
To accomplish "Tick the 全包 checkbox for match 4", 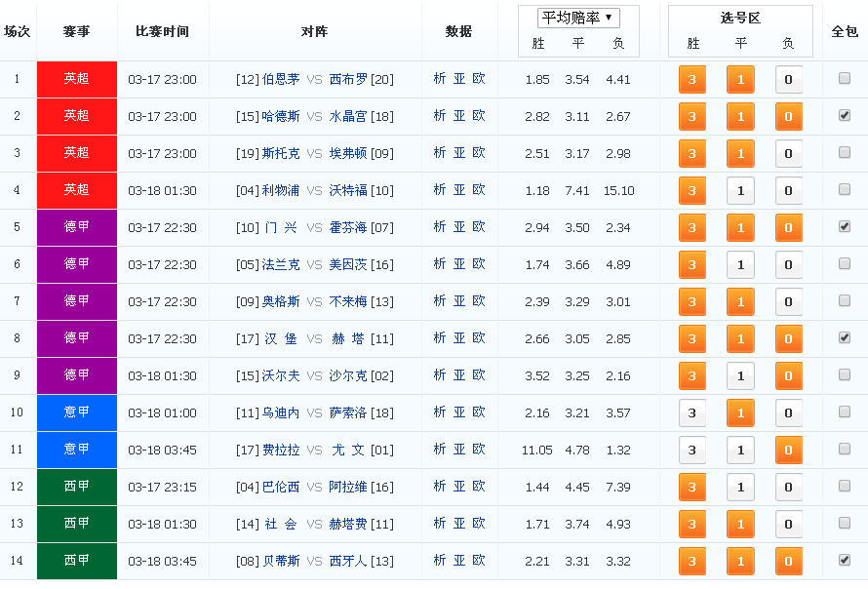I will pos(845,189).
